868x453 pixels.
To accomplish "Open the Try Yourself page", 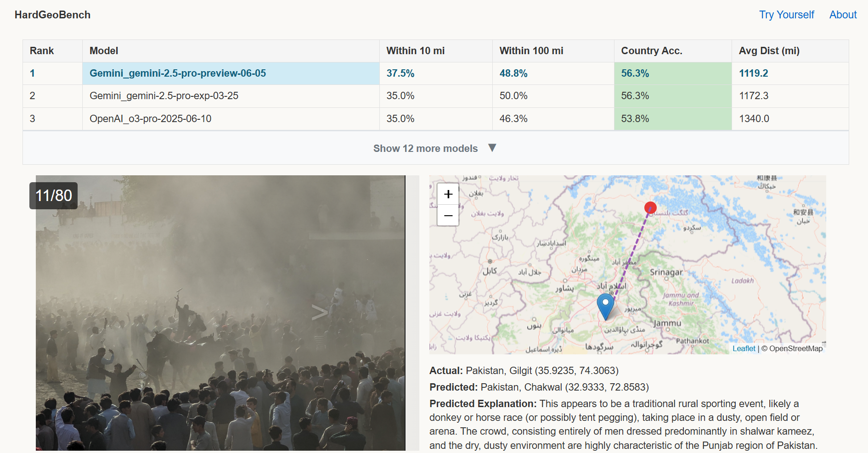I will coord(786,15).
